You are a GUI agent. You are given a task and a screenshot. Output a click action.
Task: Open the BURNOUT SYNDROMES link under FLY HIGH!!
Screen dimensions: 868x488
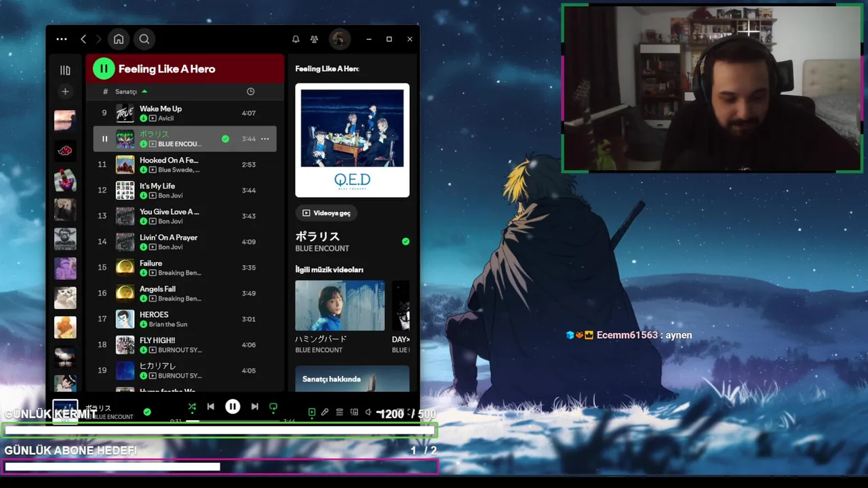pos(180,350)
